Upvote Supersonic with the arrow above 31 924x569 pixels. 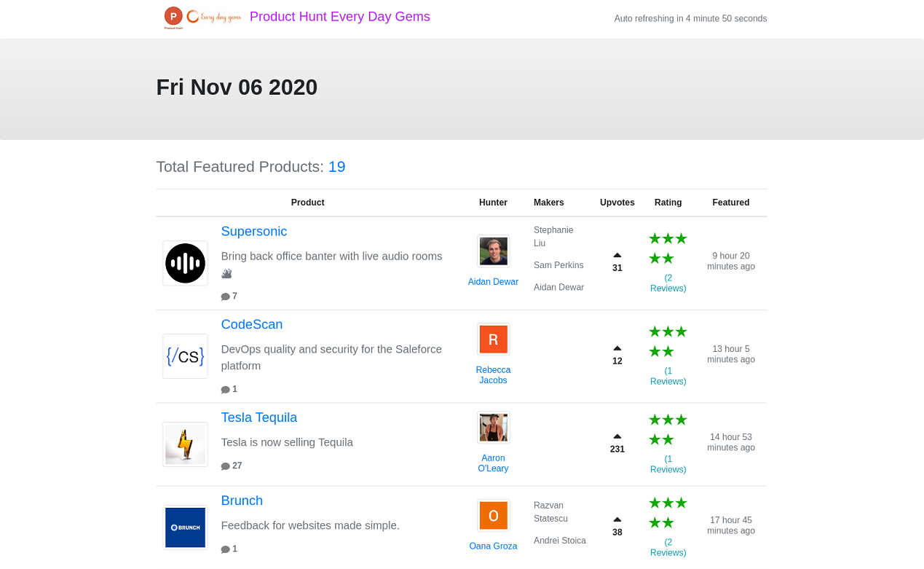pos(617,254)
